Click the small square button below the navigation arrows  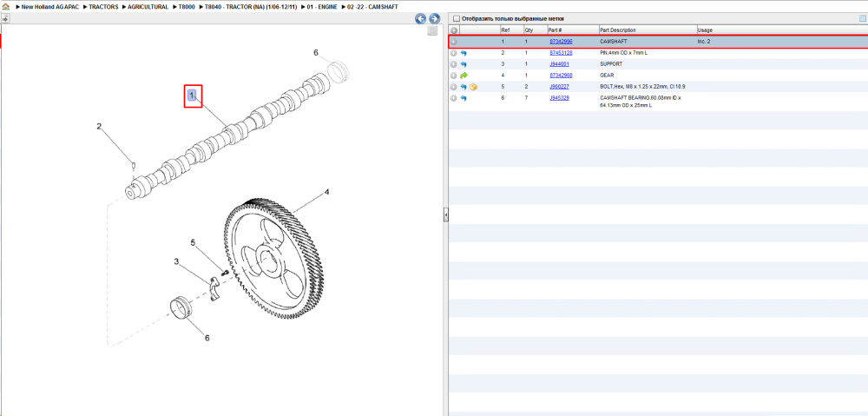[x=432, y=31]
